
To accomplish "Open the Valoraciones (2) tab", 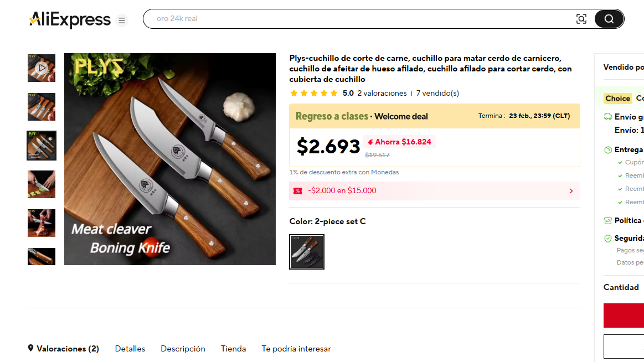I will 63,349.
